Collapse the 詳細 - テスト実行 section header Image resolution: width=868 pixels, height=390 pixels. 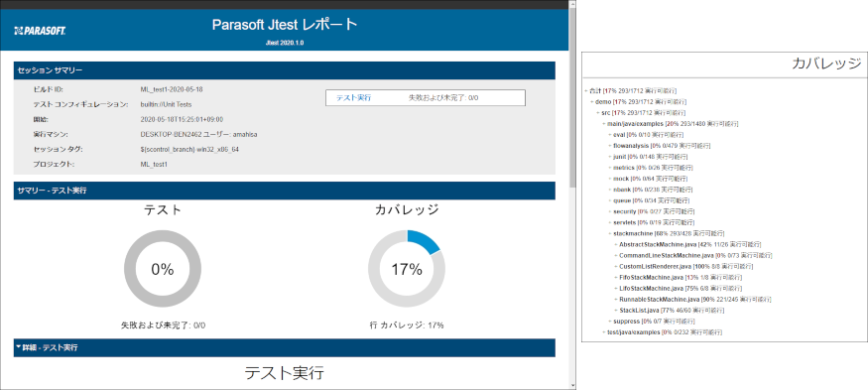[285, 348]
